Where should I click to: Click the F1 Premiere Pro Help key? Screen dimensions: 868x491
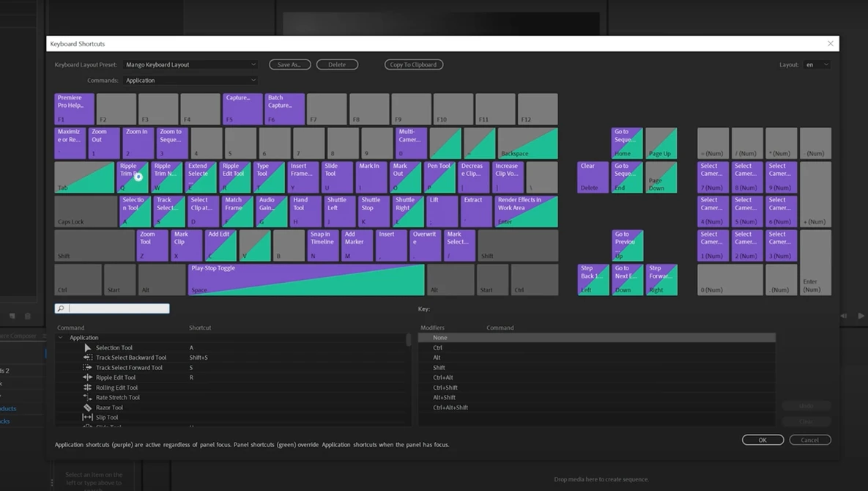tap(74, 109)
